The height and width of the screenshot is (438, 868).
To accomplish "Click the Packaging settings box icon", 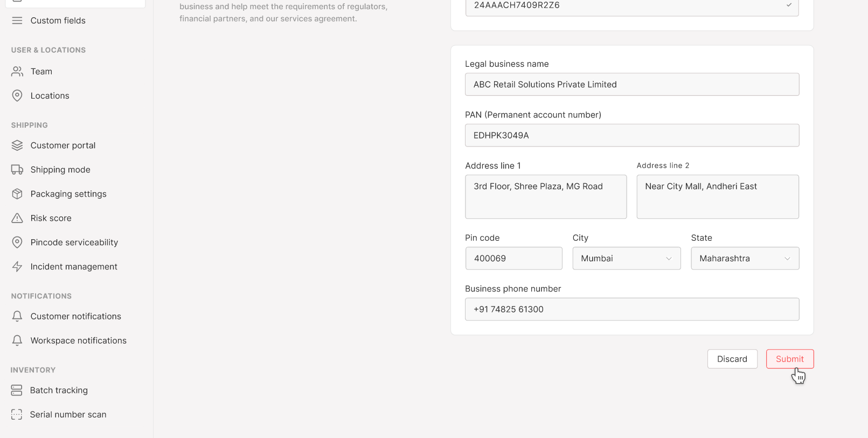I will pyautogui.click(x=17, y=194).
